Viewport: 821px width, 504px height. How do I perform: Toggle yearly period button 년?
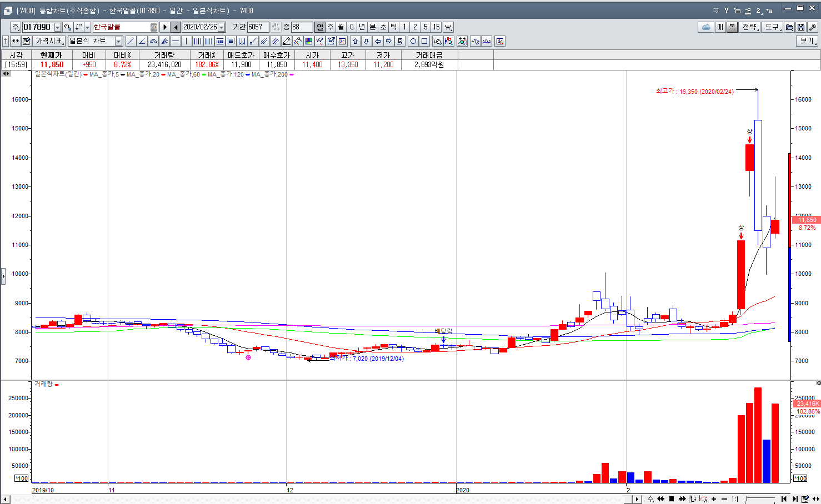pyautogui.click(x=362, y=27)
